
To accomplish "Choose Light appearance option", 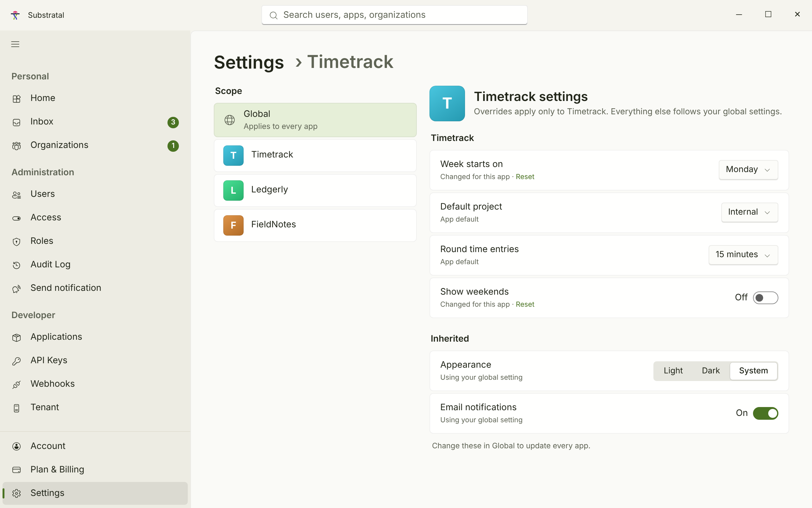I will pos(673,371).
